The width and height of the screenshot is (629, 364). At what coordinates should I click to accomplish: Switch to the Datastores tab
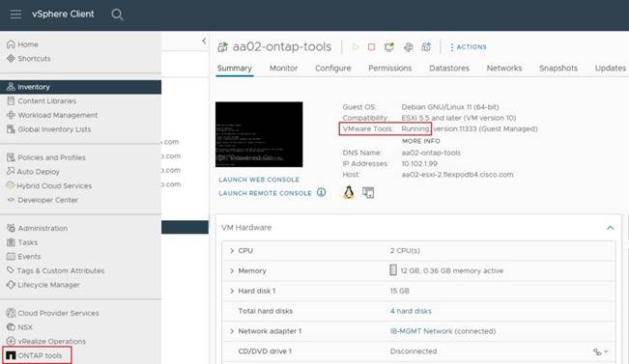click(x=449, y=69)
